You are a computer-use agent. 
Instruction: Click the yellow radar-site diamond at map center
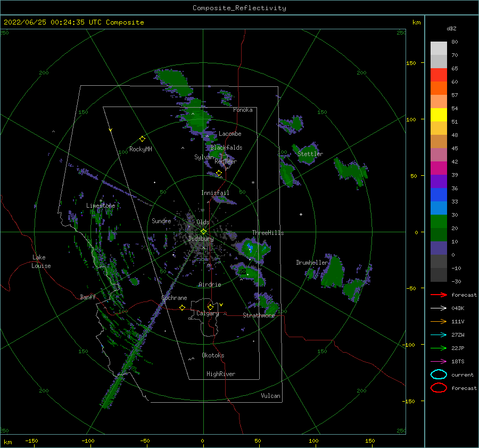pyautogui.click(x=203, y=232)
